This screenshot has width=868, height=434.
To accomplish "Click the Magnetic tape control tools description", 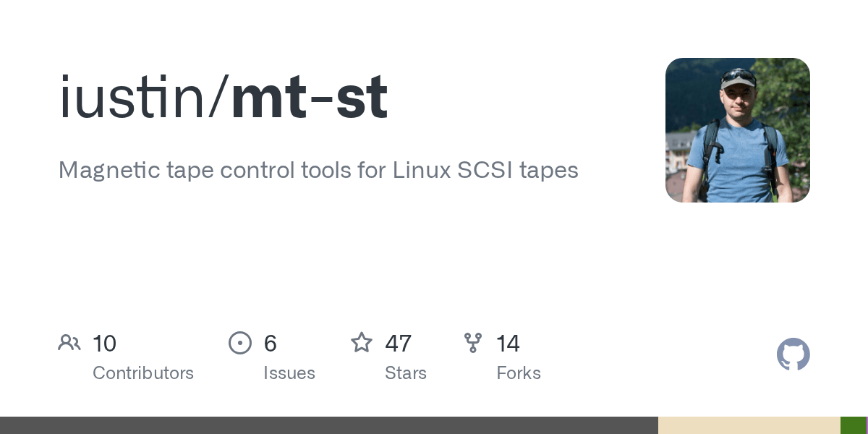I will [x=318, y=170].
